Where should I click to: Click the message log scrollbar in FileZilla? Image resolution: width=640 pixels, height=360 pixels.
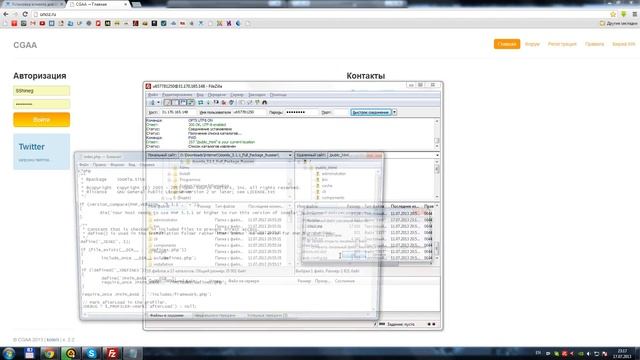click(x=437, y=134)
